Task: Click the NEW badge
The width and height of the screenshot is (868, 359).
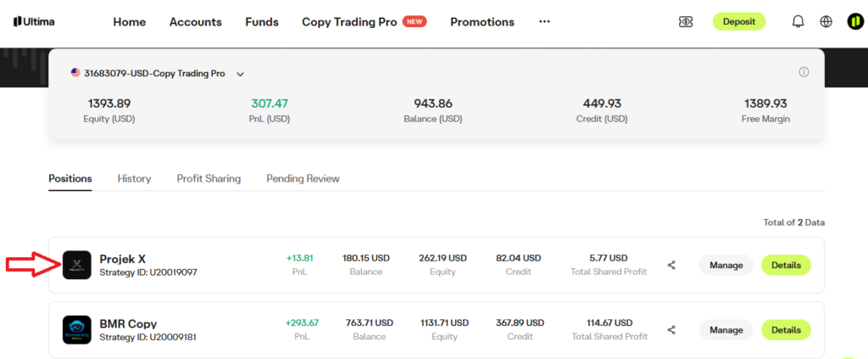Action: (414, 21)
